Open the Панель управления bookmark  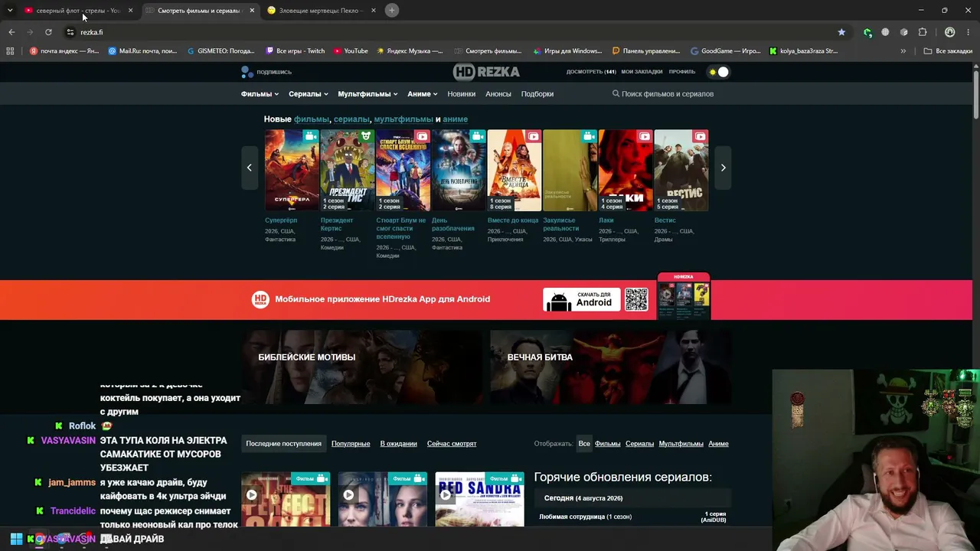pyautogui.click(x=646, y=51)
